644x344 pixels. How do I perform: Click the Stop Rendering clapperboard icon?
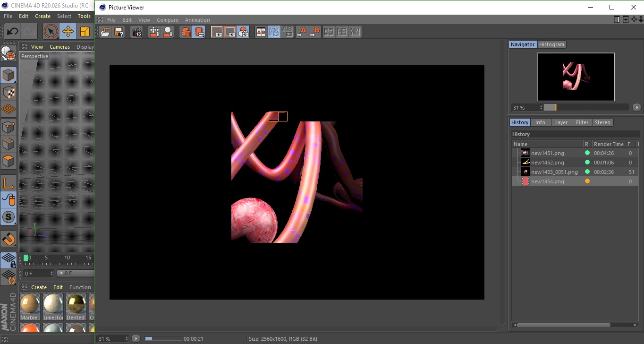pos(137,32)
